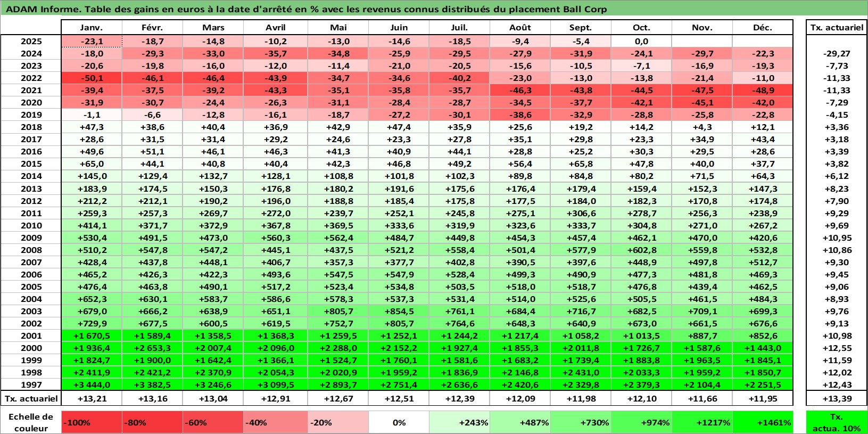Select the '-46,3' cell for August 2021
The width and height of the screenshot is (868, 434).
[x=520, y=90]
